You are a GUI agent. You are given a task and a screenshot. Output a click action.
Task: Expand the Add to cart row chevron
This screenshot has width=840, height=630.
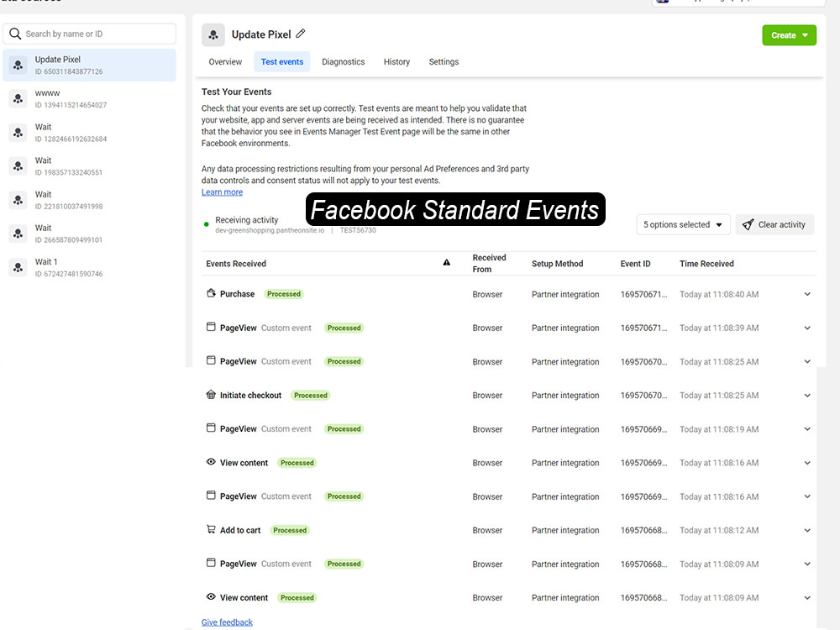[807, 530]
